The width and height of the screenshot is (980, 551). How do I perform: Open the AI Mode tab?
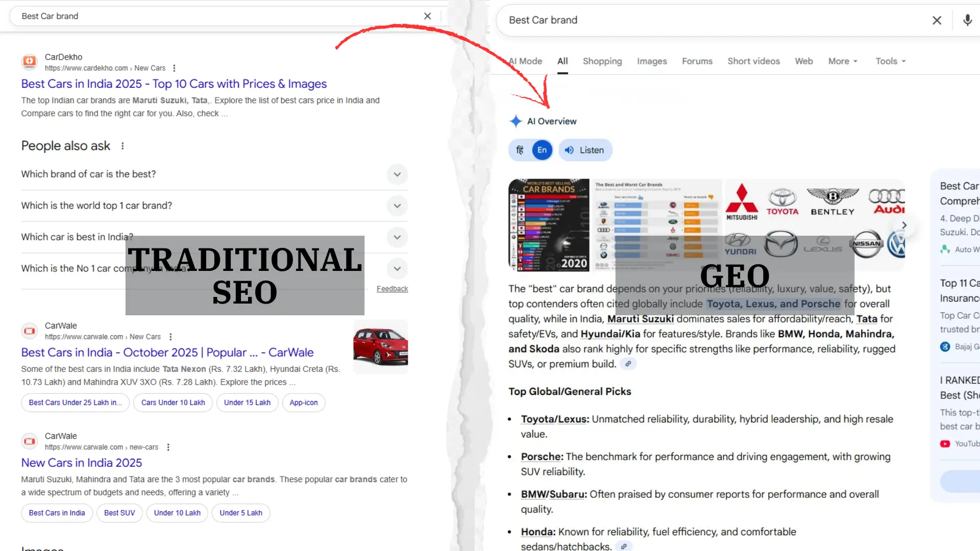(x=525, y=61)
